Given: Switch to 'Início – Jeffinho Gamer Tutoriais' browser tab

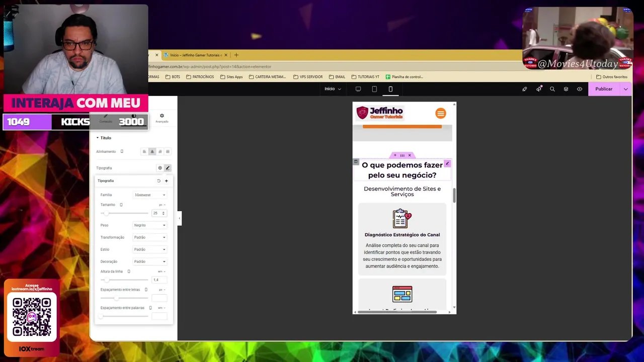Looking at the screenshot, I should click(x=196, y=55).
